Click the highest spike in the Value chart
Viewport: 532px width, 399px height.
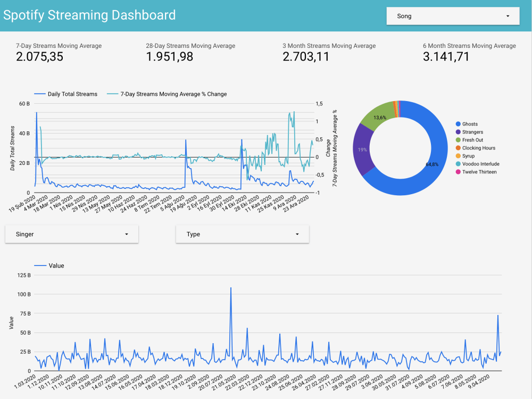(231, 288)
